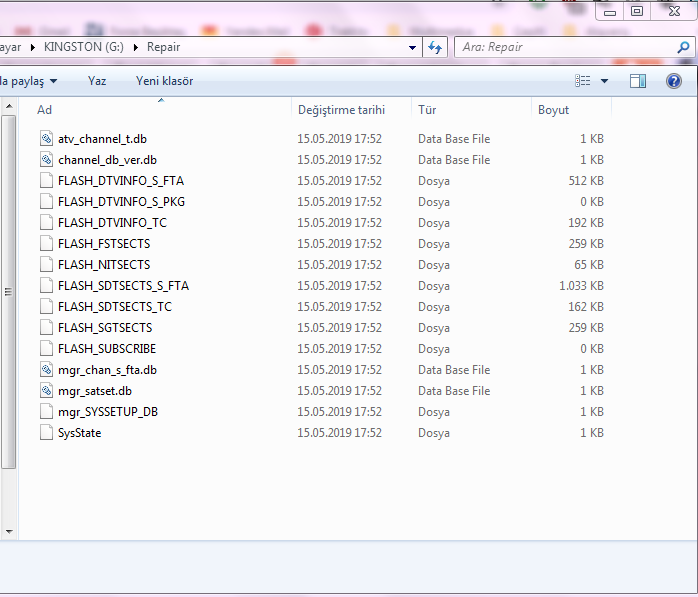
Task: Click the FLASH_FSTSECTS file icon
Action: [x=46, y=244]
